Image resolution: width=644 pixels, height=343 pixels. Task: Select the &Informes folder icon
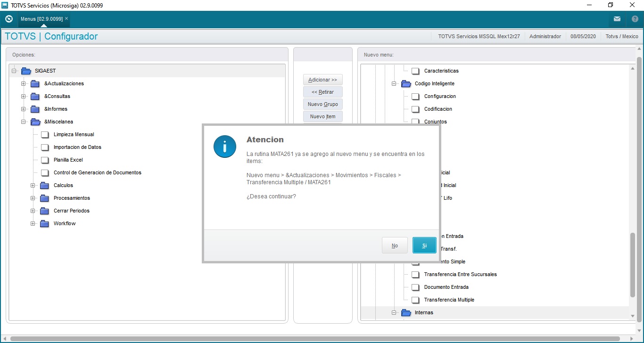pyautogui.click(x=35, y=109)
